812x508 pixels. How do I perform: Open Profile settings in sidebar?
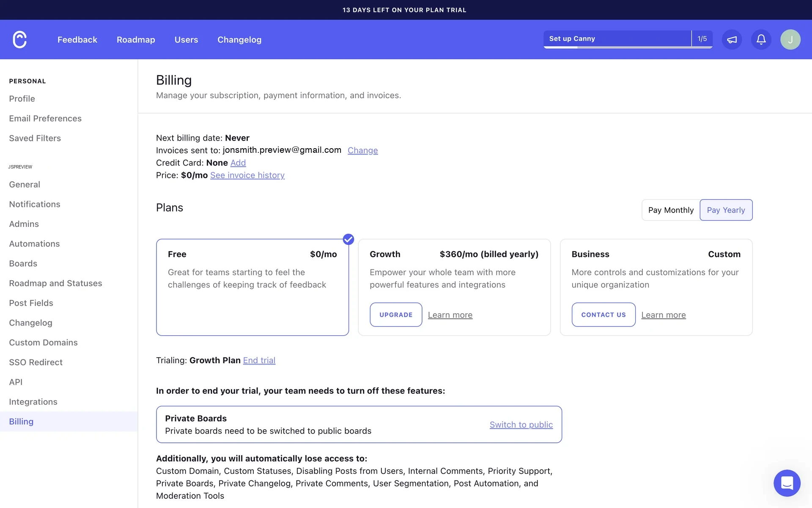pos(22,99)
